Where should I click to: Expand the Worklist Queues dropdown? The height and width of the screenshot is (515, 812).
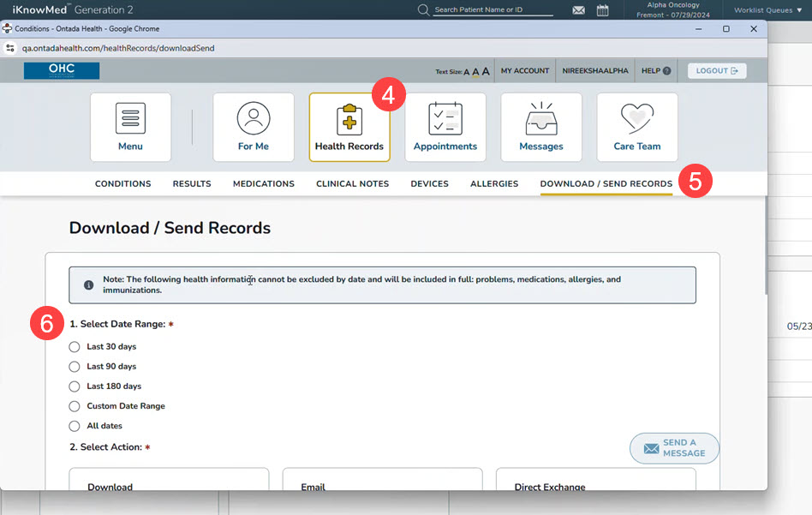(x=767, y=10)
